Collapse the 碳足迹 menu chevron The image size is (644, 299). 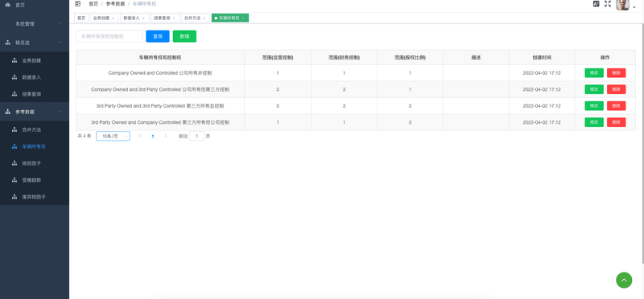click(x=60, y=43)
